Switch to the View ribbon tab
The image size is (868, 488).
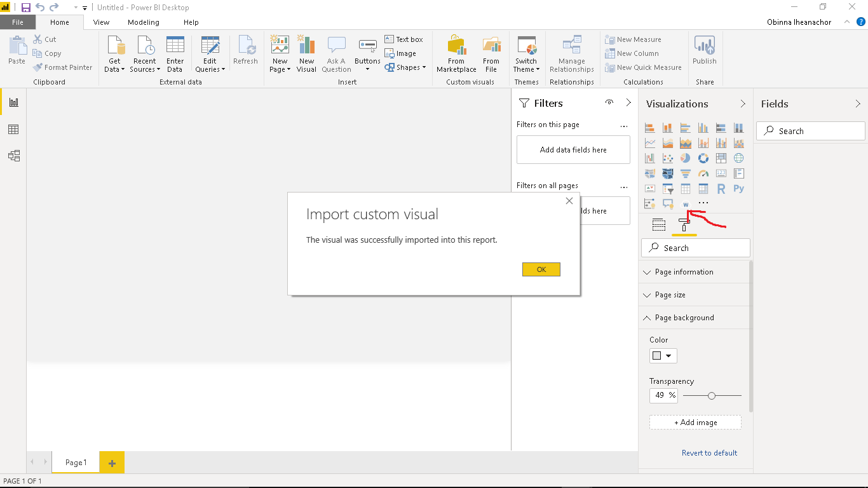[x=101, y=22]
